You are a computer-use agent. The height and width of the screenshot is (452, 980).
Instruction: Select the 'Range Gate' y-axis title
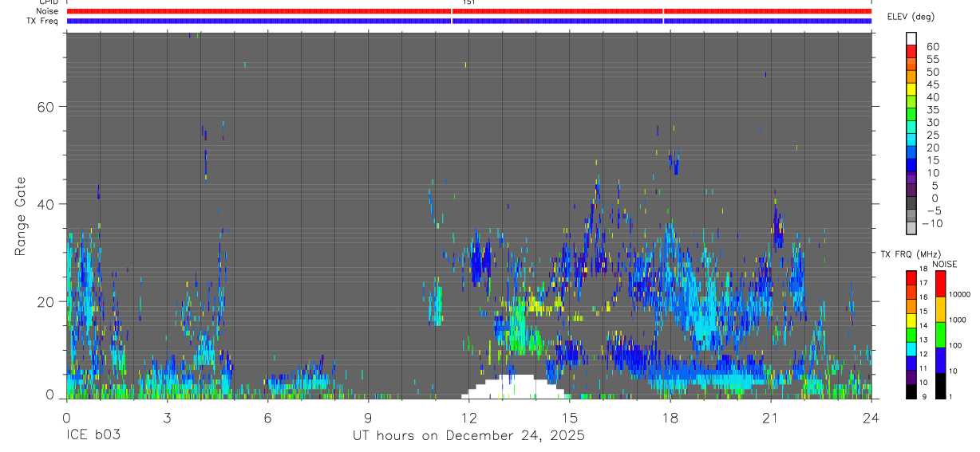pos(22,215)
